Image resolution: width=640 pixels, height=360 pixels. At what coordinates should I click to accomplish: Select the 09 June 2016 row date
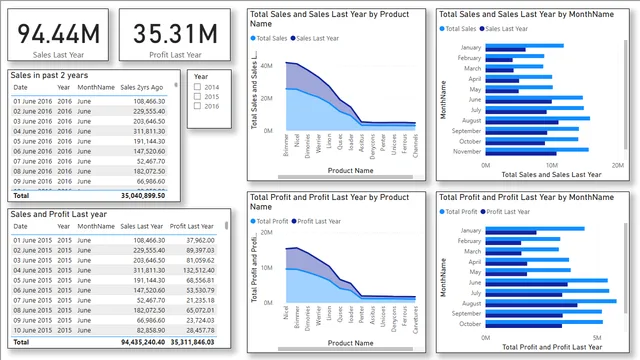(33, 182)
